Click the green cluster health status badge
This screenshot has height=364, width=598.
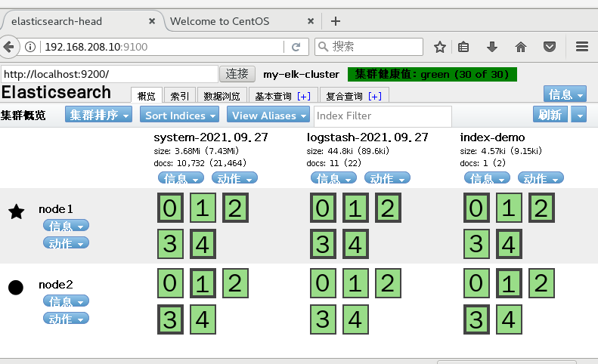[x=432, y=74]
